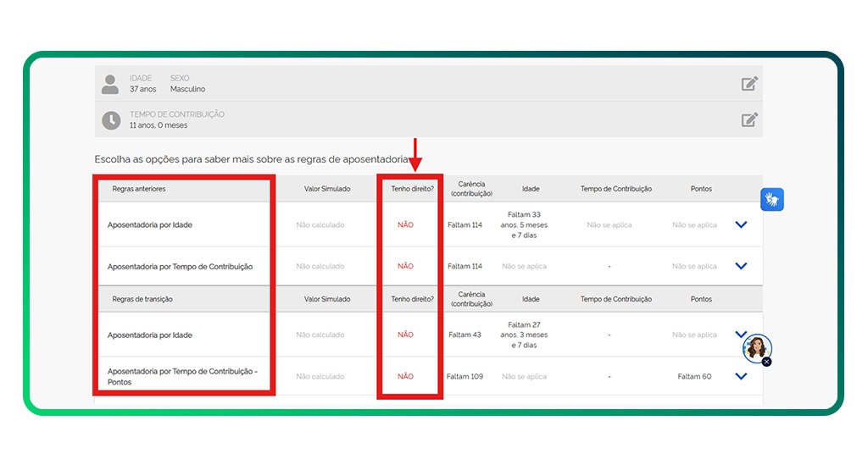Expand Aposentadoria por Idade under Regras anteriores
Screen dimensions: 868x454
pos(741,225)
